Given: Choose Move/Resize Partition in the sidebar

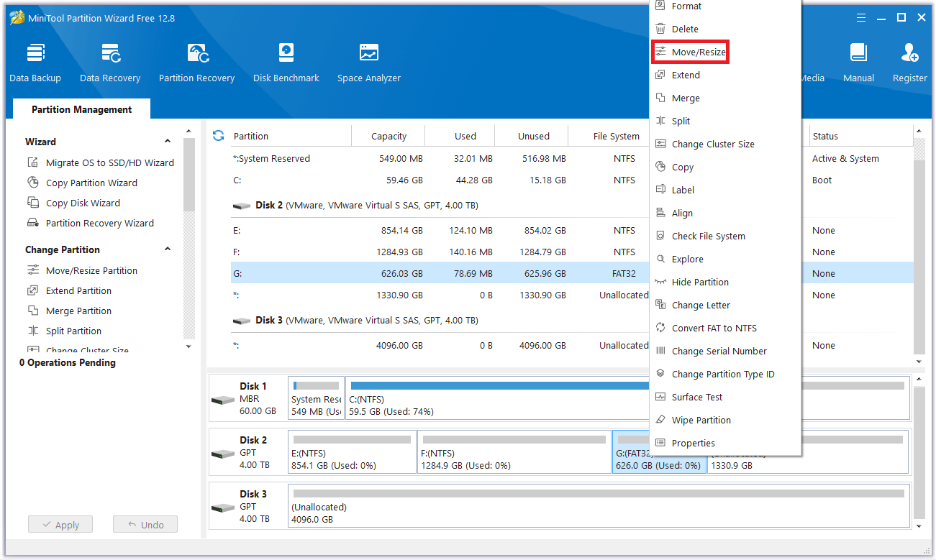Looking at the screenshot, I should (x=82, y=270).
